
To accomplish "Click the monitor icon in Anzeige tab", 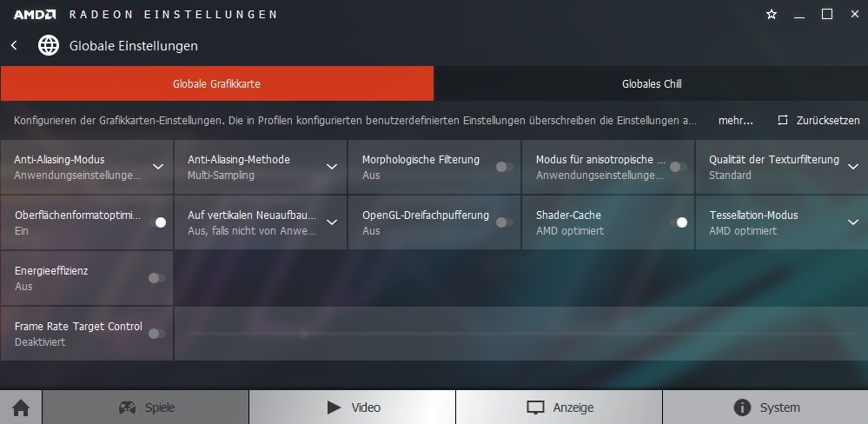I will pos(535,408).
